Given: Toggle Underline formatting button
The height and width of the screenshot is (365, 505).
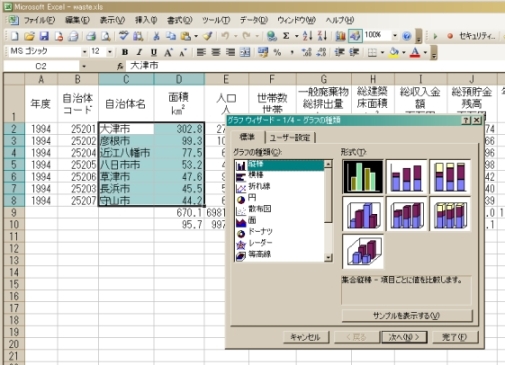Looking at the screenshot, I should [x=154, y=52].
